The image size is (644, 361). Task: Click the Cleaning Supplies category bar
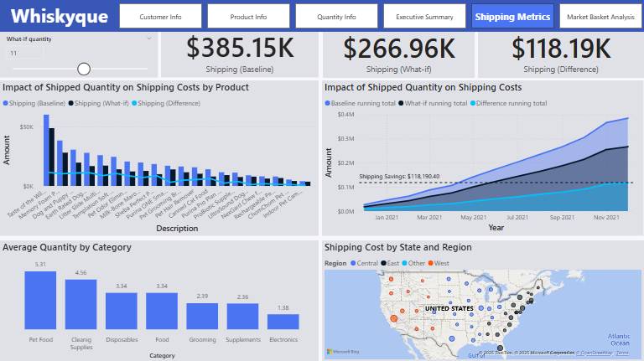click(x=80, y=304)
